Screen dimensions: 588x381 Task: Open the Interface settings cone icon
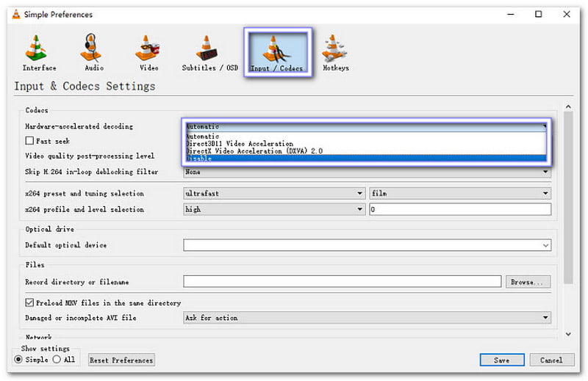39,48
